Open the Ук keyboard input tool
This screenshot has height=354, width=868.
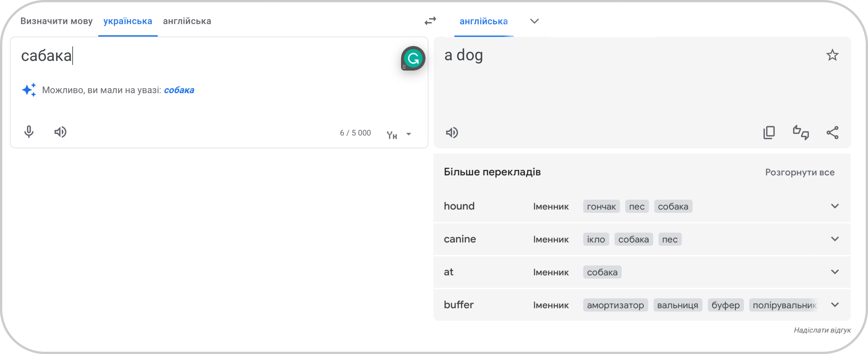click(x=392, y=134)
